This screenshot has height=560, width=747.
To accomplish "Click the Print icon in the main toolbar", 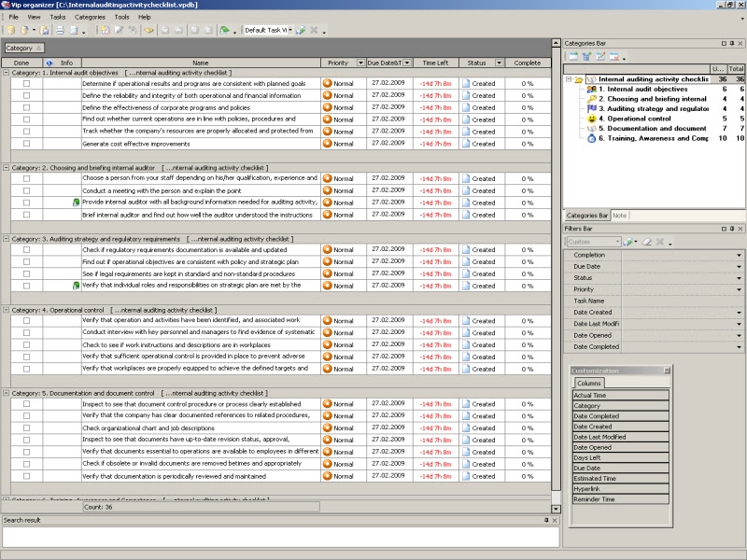I will coord(60,31).
